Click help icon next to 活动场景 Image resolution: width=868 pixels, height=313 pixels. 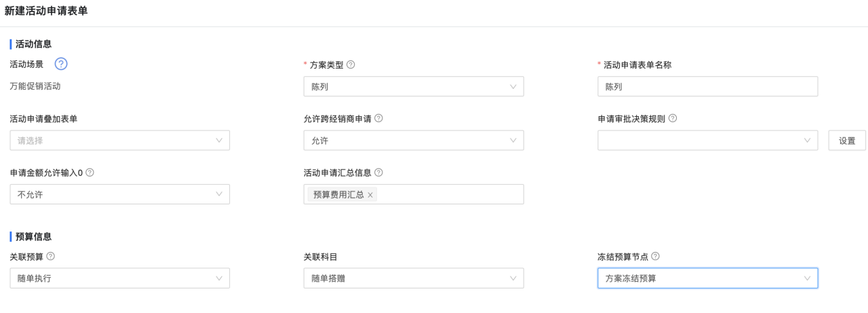click(x=61, y=64)
